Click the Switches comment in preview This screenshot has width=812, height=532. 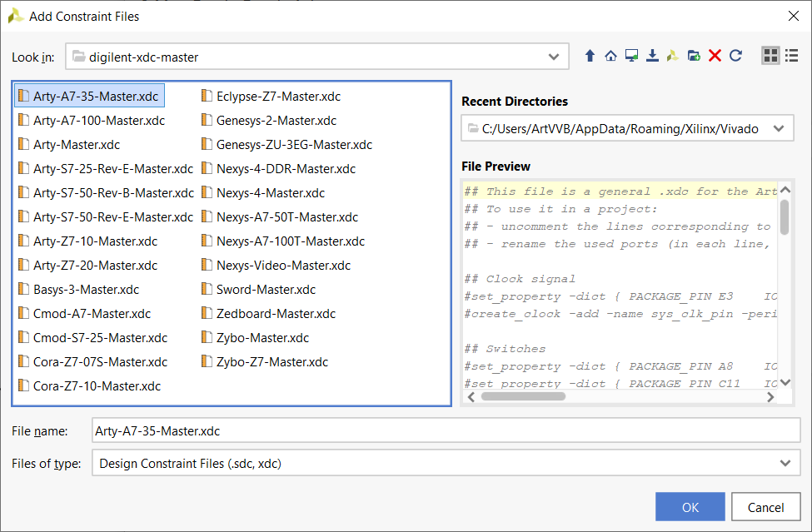(505, 349)
